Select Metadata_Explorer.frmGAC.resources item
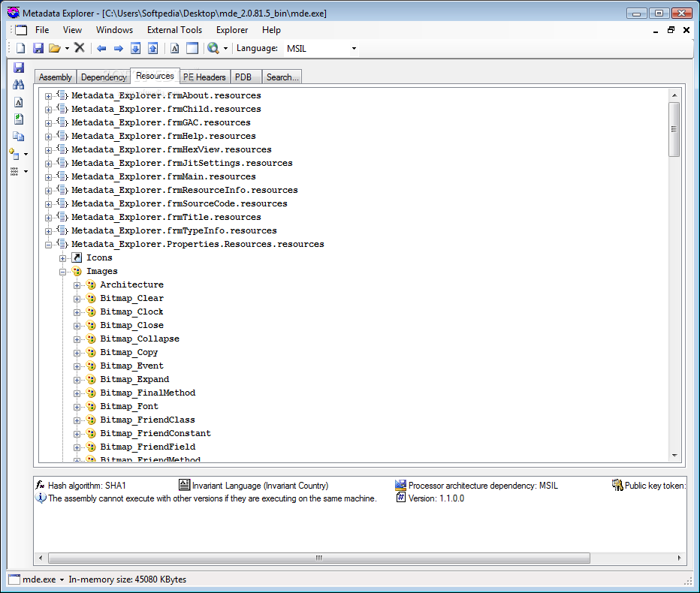 tap(161, 122)
